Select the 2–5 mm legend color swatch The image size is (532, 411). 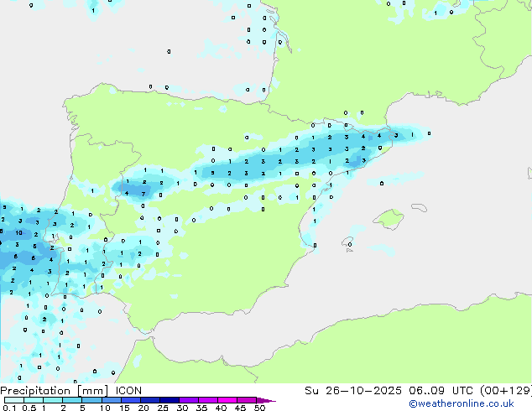[x=72, y=400]
